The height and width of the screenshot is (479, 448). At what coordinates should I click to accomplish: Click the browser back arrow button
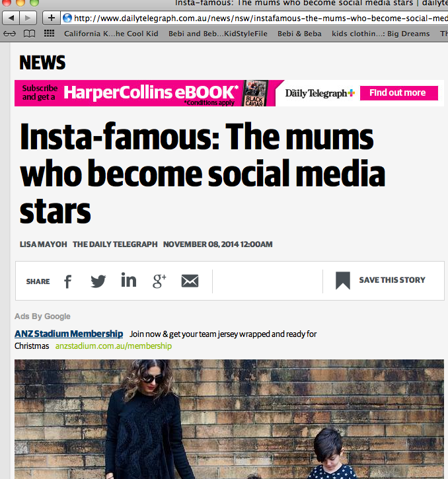point(12,18)
